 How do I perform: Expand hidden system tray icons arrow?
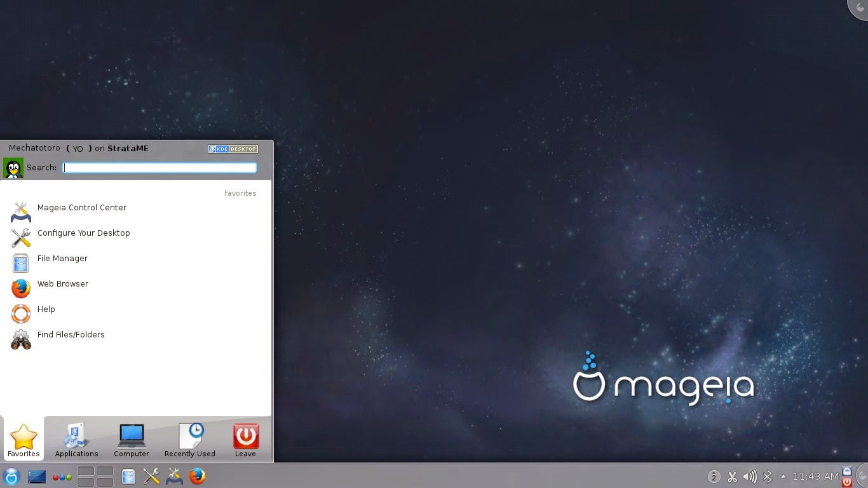coord(783,476)
